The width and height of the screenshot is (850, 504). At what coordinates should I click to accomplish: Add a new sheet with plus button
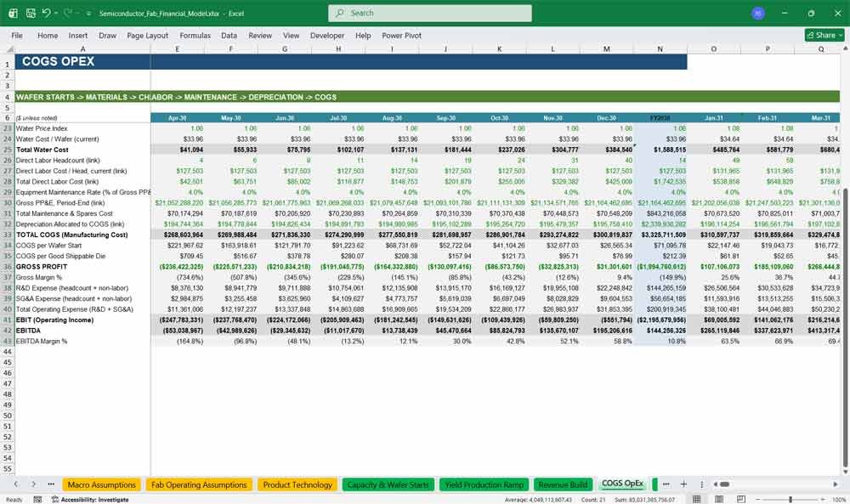[x=683, y=484]
